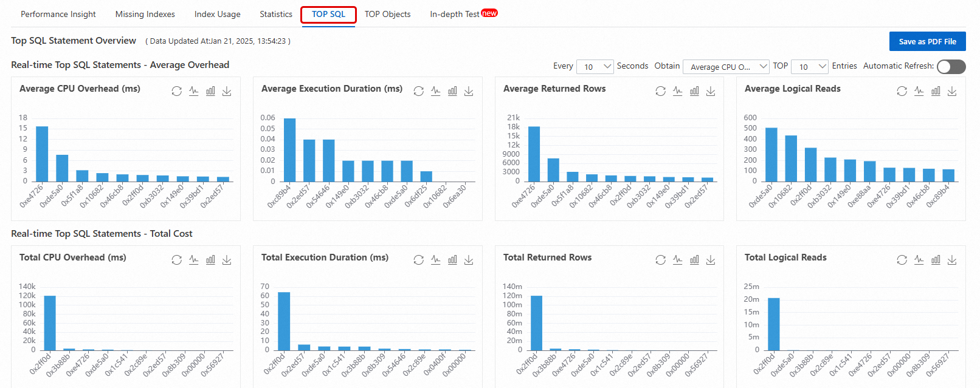Viewport: 980px width, 388px height.
Task: Go to the Index Usage tab
Action: [x=218, y=14]
